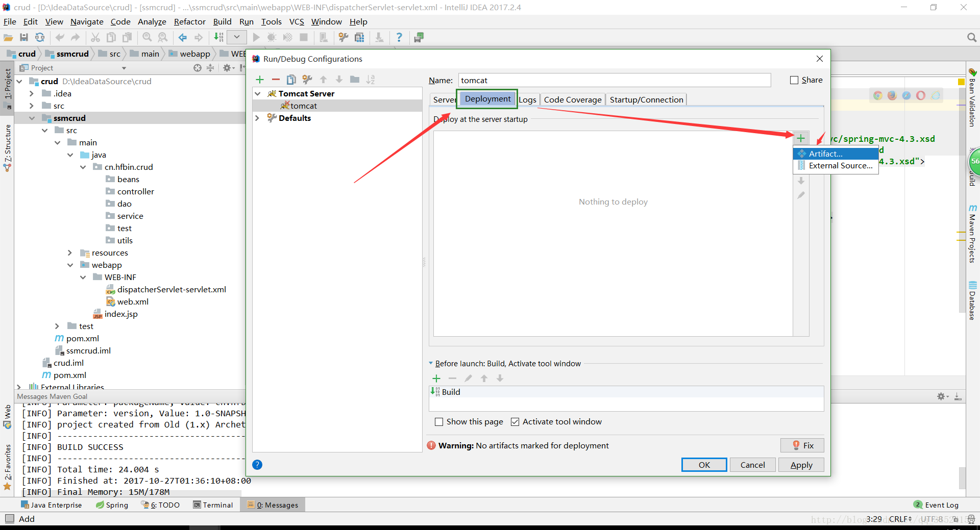980x530 pixels.
Task: Click the Undo arrow icon
Action: pyautogui.click(x=60, y=37)
